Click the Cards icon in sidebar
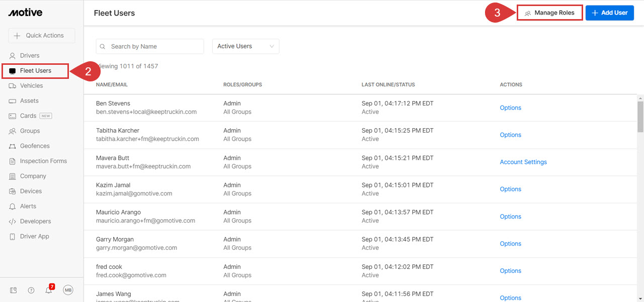644x302 pixels. pyautogui.click(x=13, y=116)
